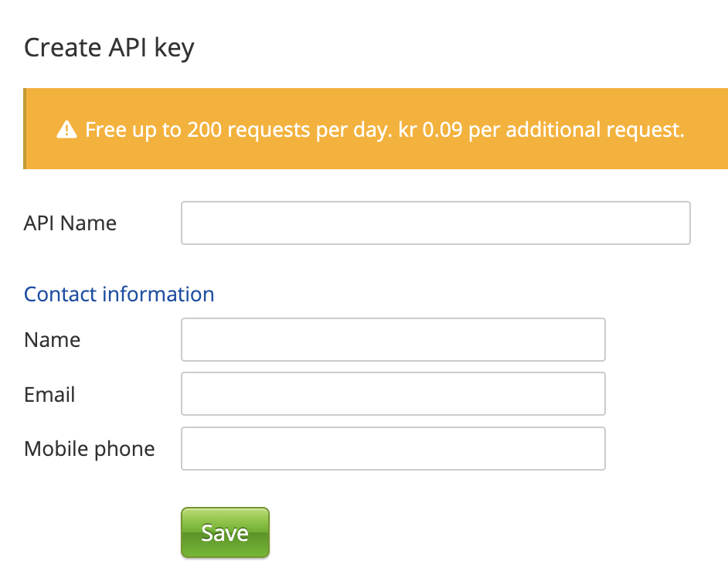Focus the contact Name text field
This screenshot has width=728, height=578.
click(393, 340)
